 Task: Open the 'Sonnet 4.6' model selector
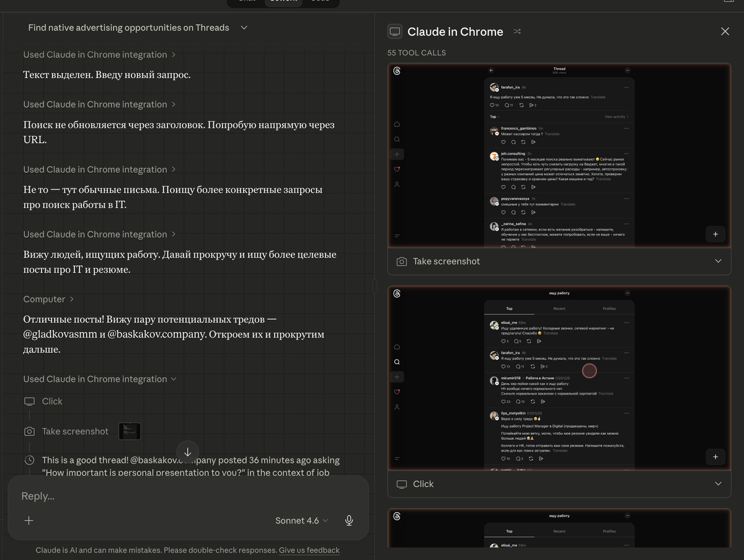coord(301,520)
